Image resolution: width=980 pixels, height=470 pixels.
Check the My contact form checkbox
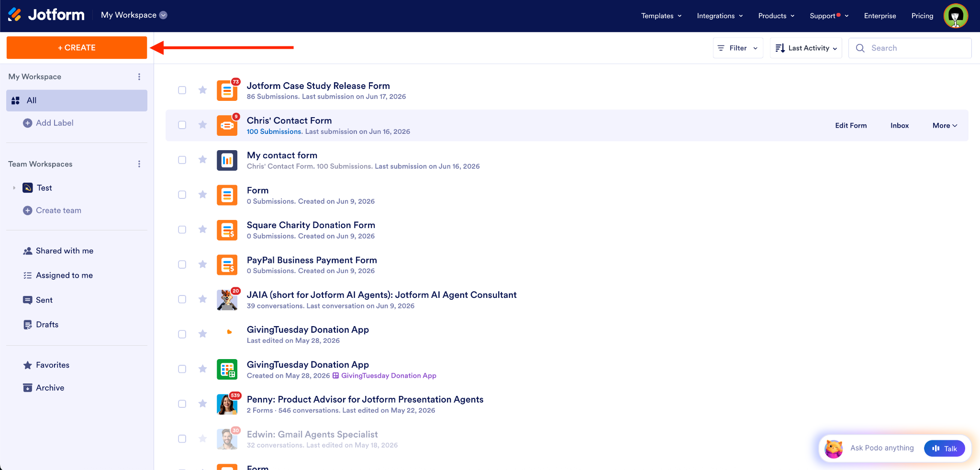click(x=182, y=160)
